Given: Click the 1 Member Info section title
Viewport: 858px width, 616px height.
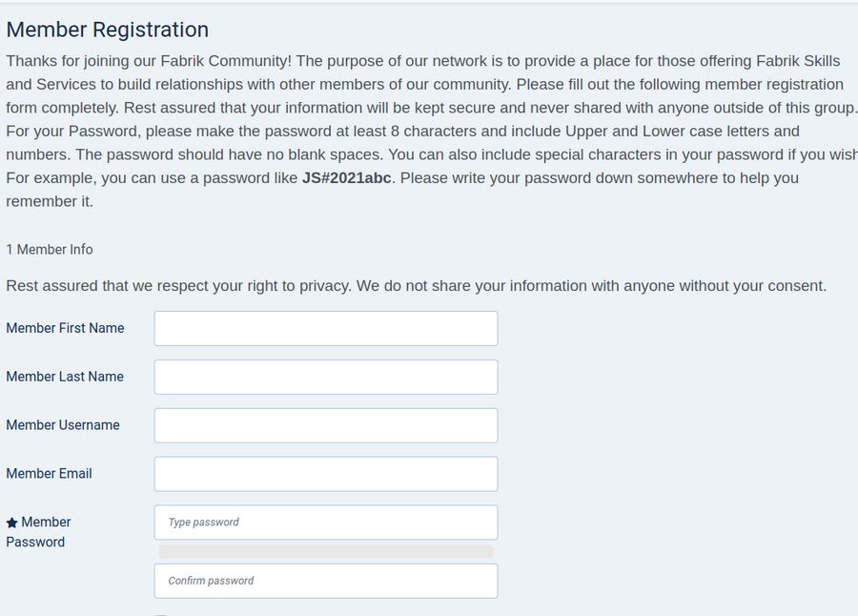Looking at the screenshot, I should (x=50, y=250).
